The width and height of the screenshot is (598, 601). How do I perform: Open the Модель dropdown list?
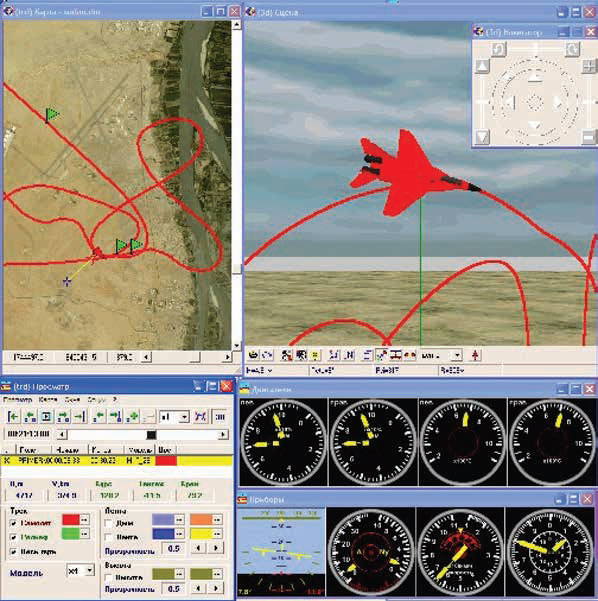click(x=89, y=571)
